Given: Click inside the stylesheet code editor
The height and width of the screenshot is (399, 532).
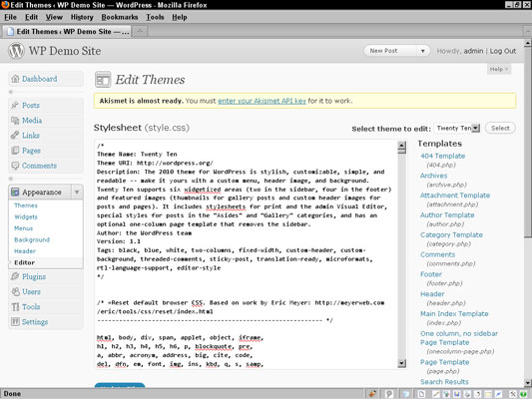Looking at the screenshot, I should coord(246,254).
